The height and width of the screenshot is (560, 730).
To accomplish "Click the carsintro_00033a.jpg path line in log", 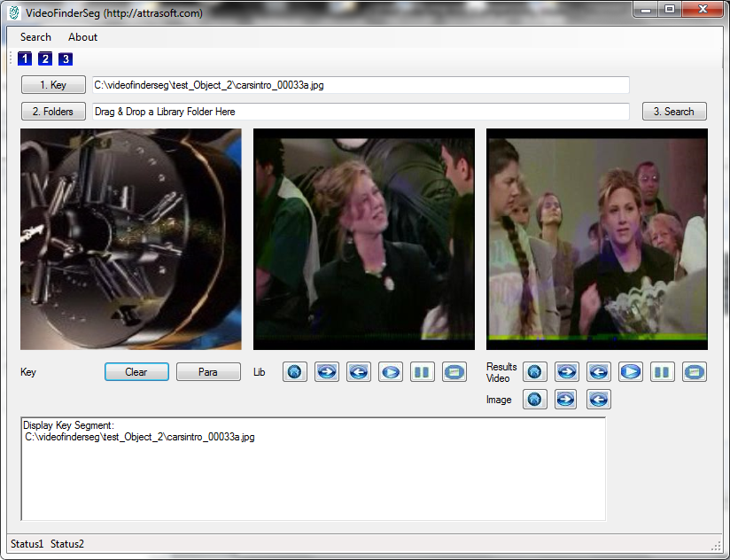I will 140,437.
